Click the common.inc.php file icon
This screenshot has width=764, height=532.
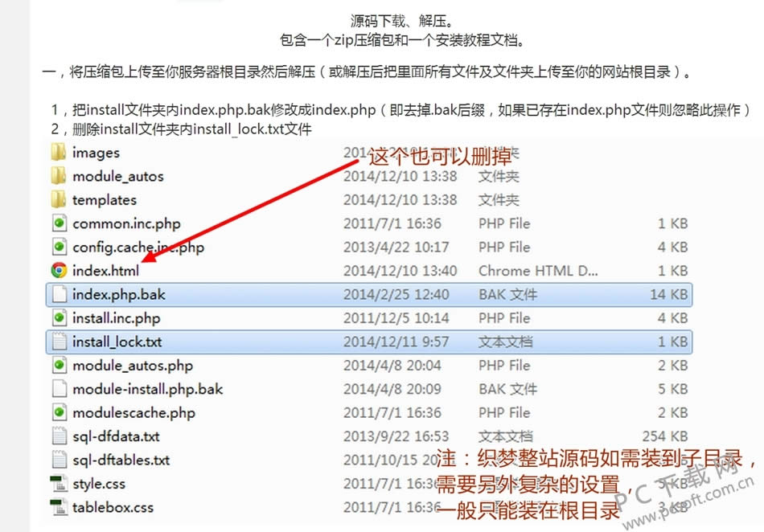pos(58,223)
